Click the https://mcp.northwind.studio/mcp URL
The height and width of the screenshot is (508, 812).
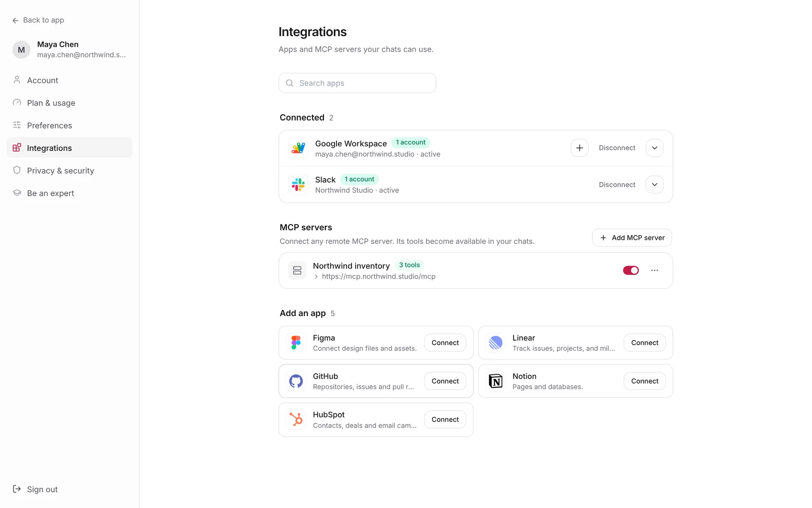point(378,277)
